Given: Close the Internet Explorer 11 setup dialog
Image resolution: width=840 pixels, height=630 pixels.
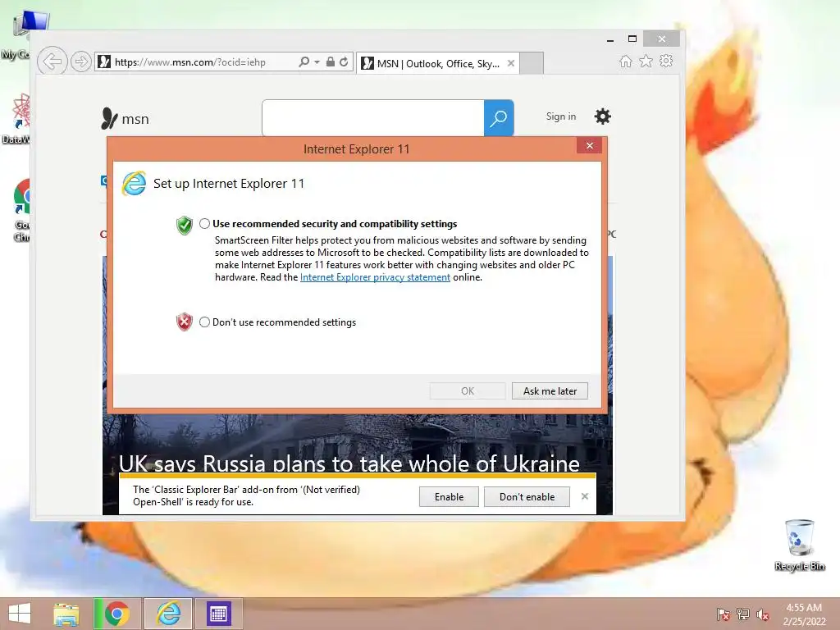Looking at the screenshot, I should click(x=589, y=146).
